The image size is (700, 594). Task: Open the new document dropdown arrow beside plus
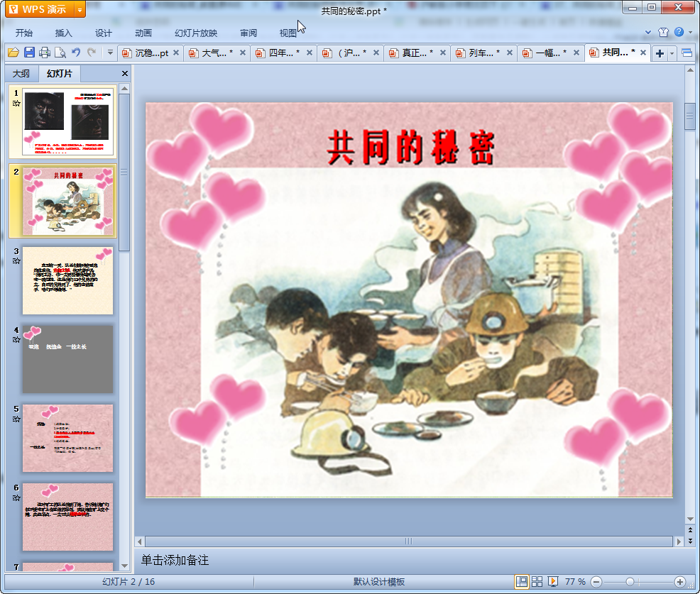(x=672, y=53)
